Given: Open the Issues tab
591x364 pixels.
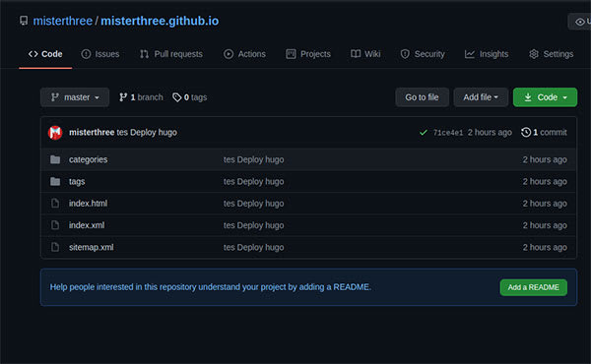Looking at the screenshot, I should tap(100, 54).
